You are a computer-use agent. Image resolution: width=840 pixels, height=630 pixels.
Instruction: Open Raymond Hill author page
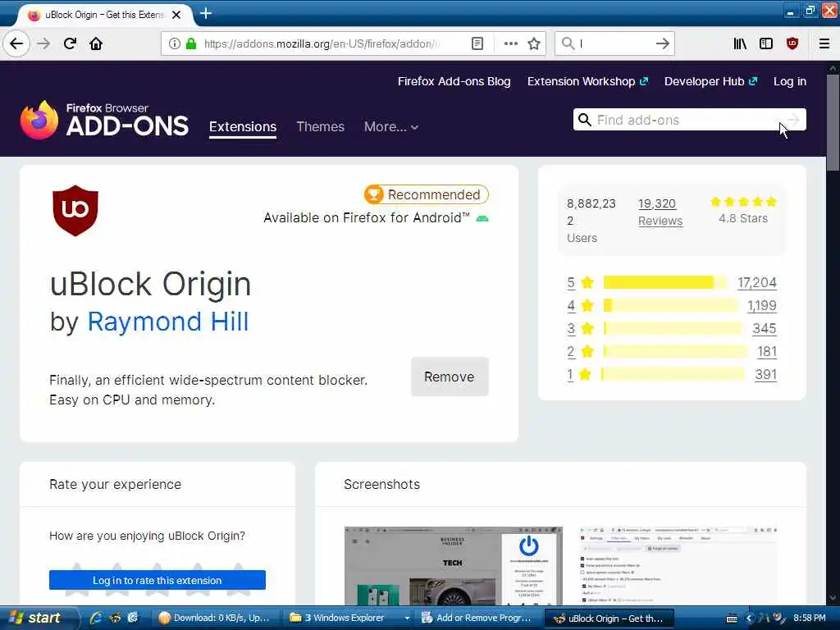[167, 322]
